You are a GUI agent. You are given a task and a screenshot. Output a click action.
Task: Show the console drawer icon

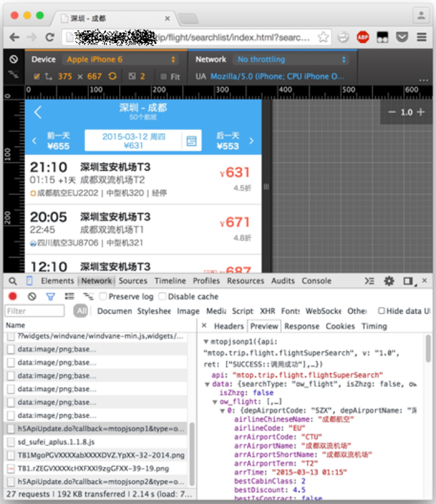click(x=370, y=281)
